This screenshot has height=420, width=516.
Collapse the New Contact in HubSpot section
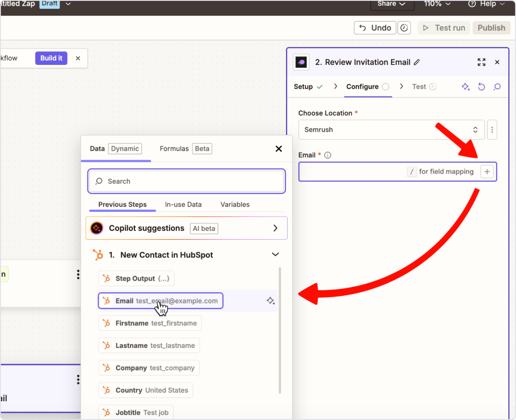275,255
